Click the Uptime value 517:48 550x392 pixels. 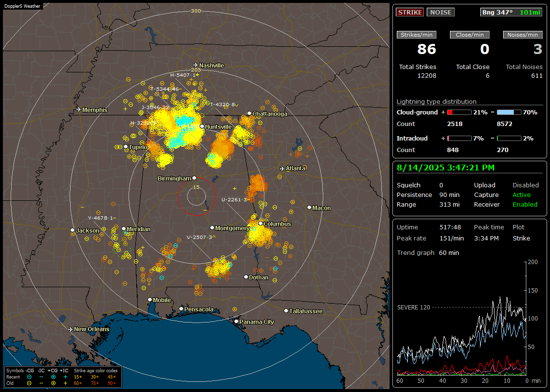click(x=450, y=227)
